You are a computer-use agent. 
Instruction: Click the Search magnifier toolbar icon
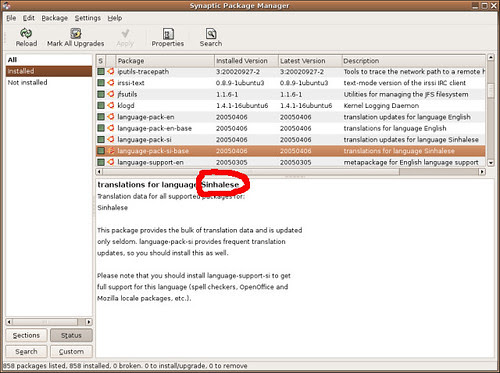tap(211, 33)
